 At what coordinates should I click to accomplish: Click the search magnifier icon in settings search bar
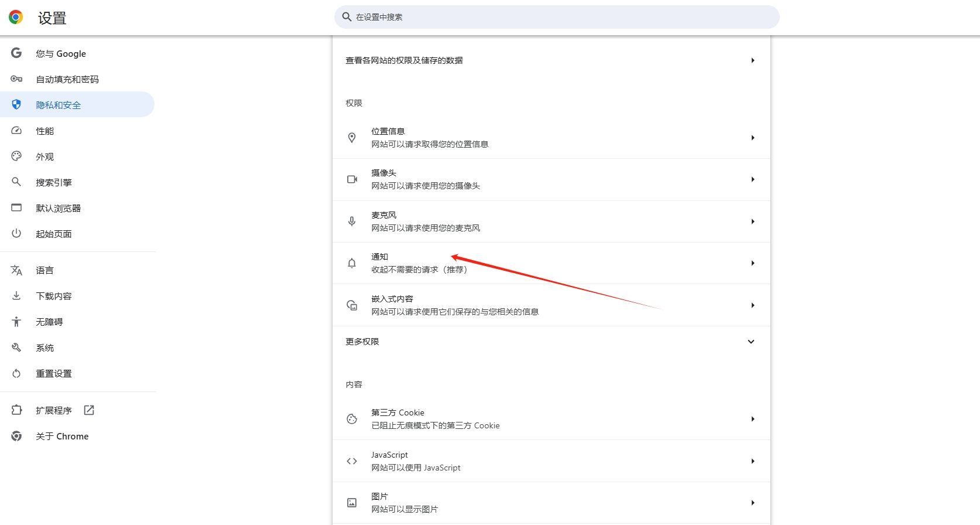pos(347,17)
